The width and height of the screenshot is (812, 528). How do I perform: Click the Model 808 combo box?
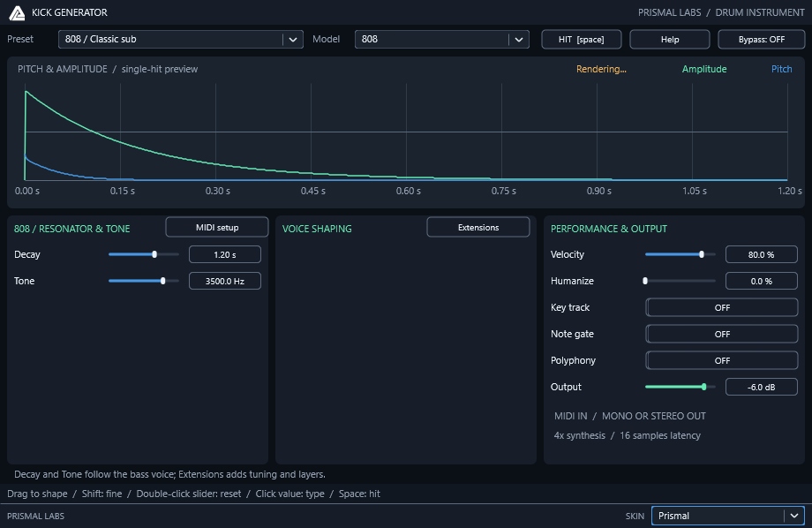pos(441,40)
